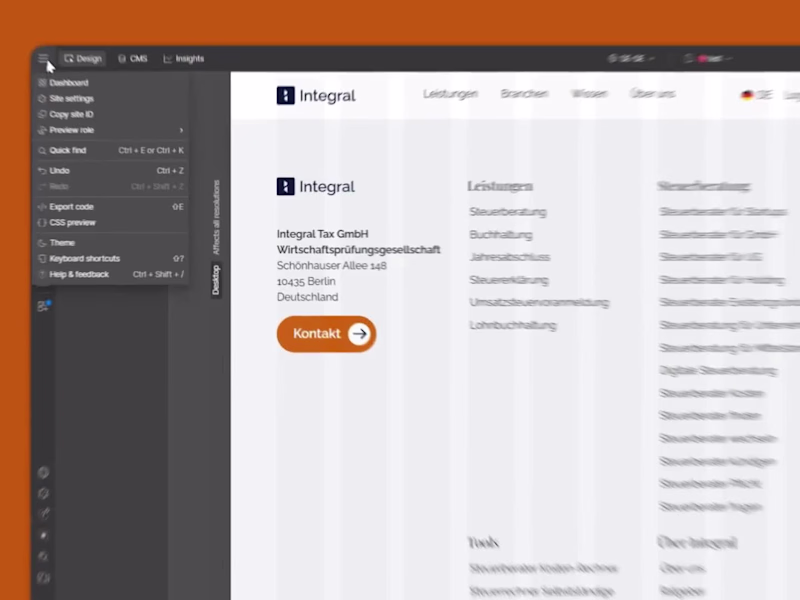Click the Kontakt button
The width and height of the screenshot is (800, 600).
tap(327, 334)
